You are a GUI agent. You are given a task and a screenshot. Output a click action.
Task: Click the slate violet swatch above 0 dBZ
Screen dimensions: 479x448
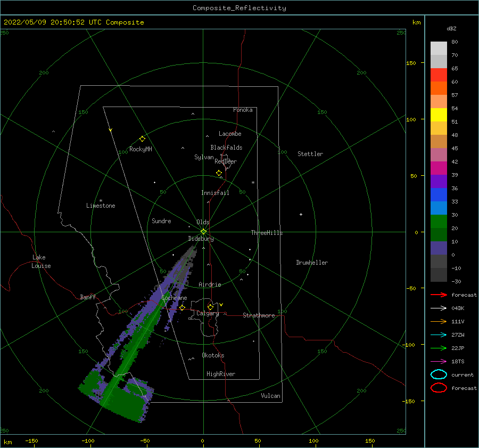coord(439,248)
